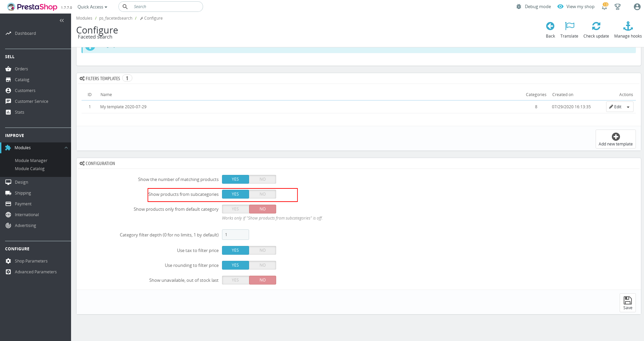Click the Advertising target icon
Image resolution: width=644 pixels, height=341 pixels.
click(x=8, y=226)
